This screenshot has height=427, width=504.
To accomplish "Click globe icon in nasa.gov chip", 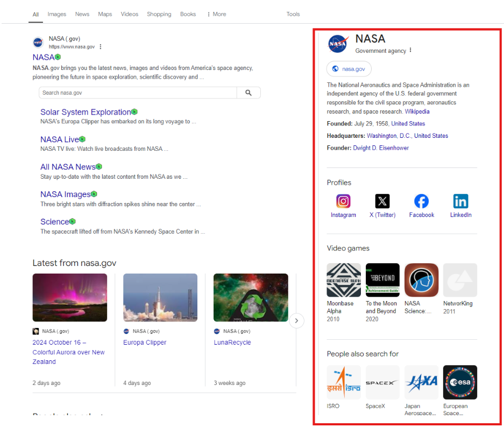I will pos(335,68).
